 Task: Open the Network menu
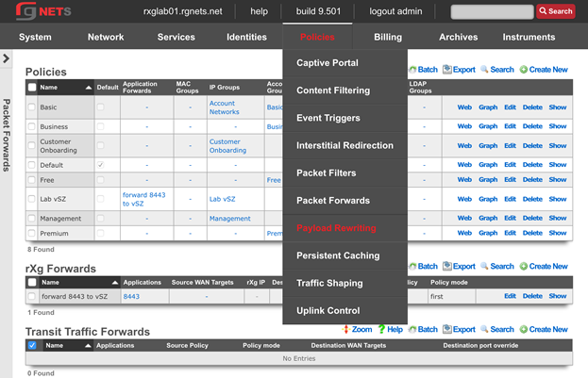point(106,37)
